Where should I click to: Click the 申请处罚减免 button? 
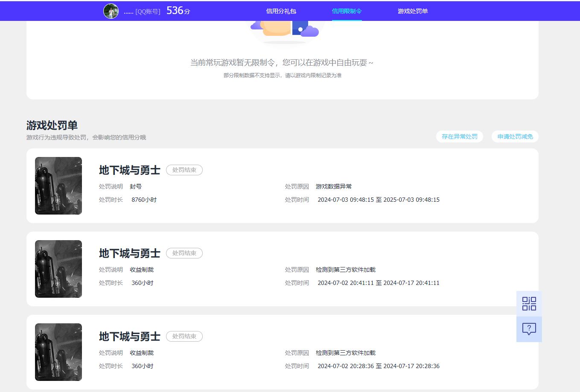(x=515, y=136)
